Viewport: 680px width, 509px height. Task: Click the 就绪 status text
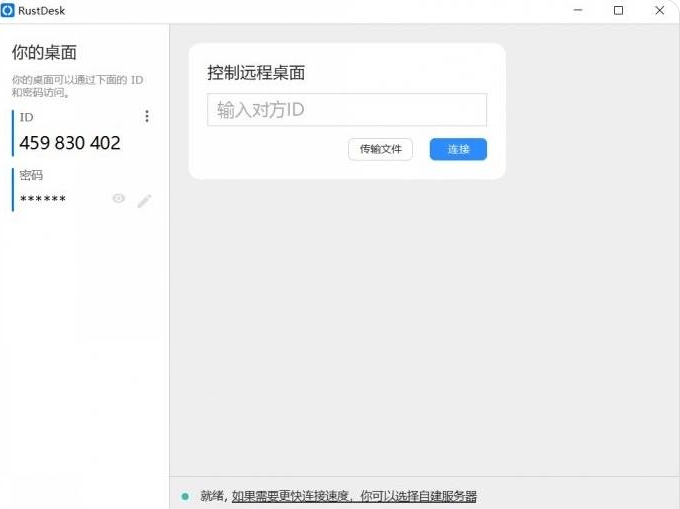coord(212,496)
